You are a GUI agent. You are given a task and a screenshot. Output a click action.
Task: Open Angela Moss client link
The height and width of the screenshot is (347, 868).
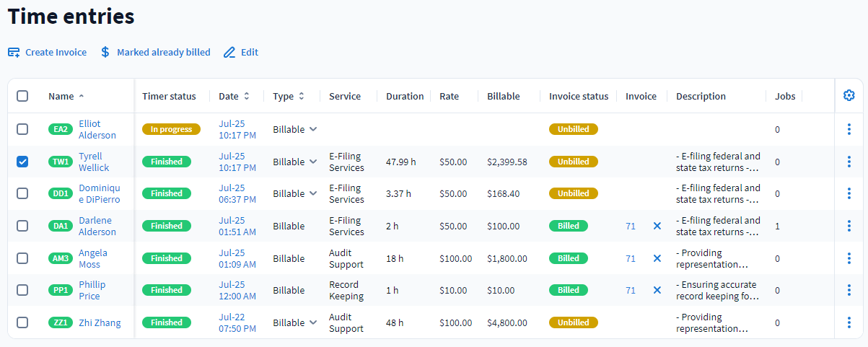[x=92, y=258]
